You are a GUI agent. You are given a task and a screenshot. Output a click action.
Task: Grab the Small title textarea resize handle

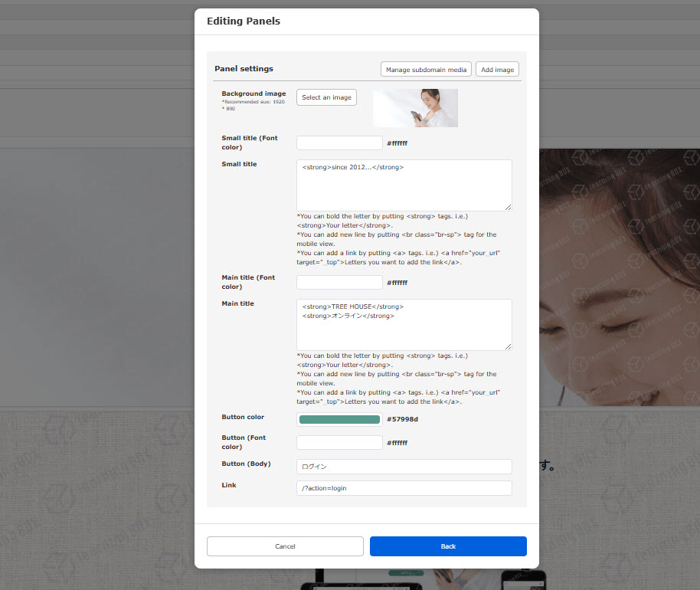tap(508, 207)
